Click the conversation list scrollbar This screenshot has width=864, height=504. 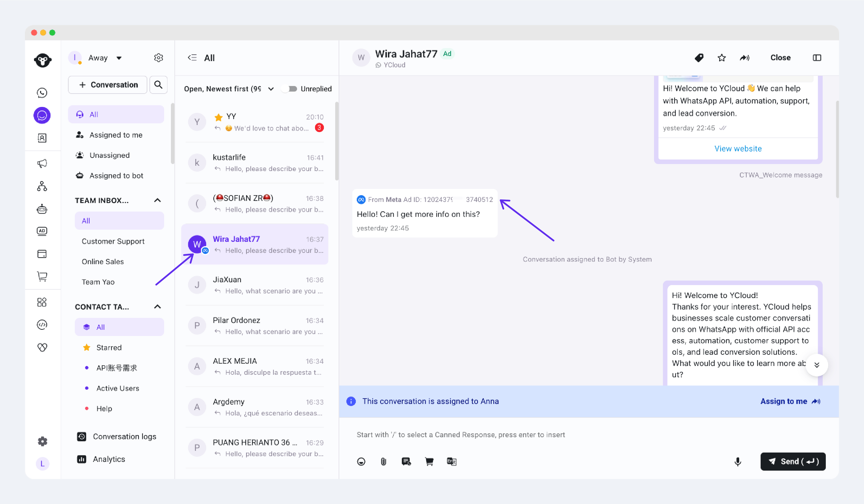point(337,141)
